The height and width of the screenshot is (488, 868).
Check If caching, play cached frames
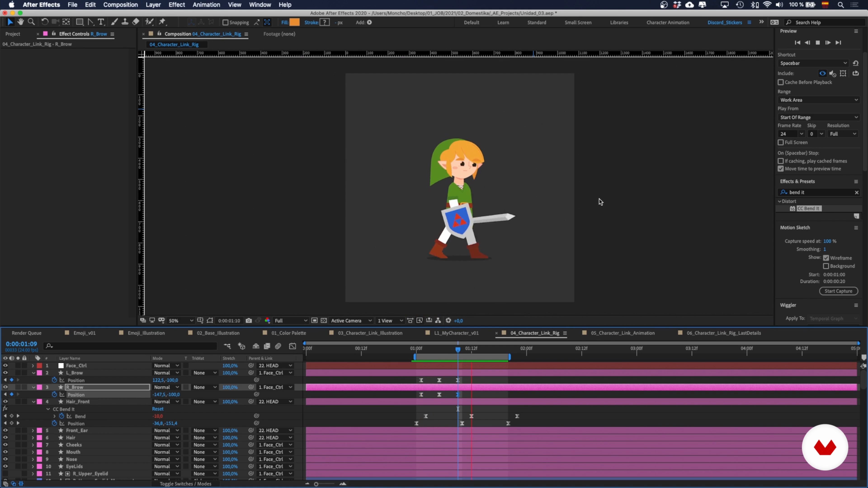(x=781, y=161)
